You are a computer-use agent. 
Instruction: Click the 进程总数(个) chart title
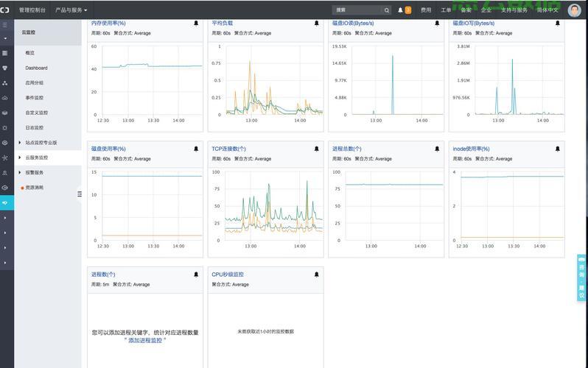[x=347, y=149]
